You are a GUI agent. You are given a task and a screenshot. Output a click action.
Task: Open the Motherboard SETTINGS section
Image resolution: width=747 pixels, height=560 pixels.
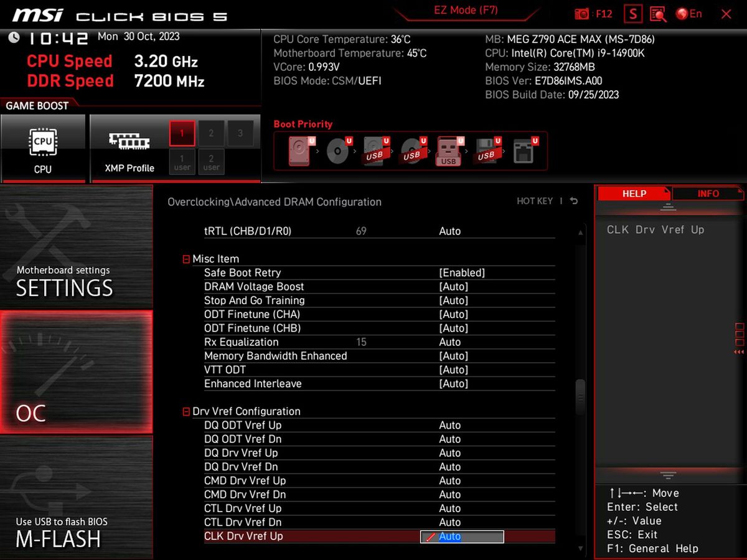coord(76,246)
